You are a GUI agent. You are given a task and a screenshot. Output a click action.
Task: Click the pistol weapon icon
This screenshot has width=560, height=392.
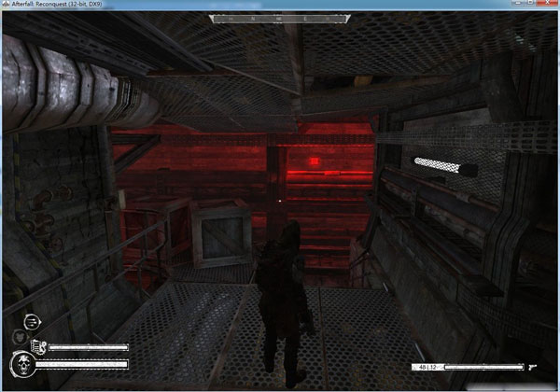[x=532, y=367]
